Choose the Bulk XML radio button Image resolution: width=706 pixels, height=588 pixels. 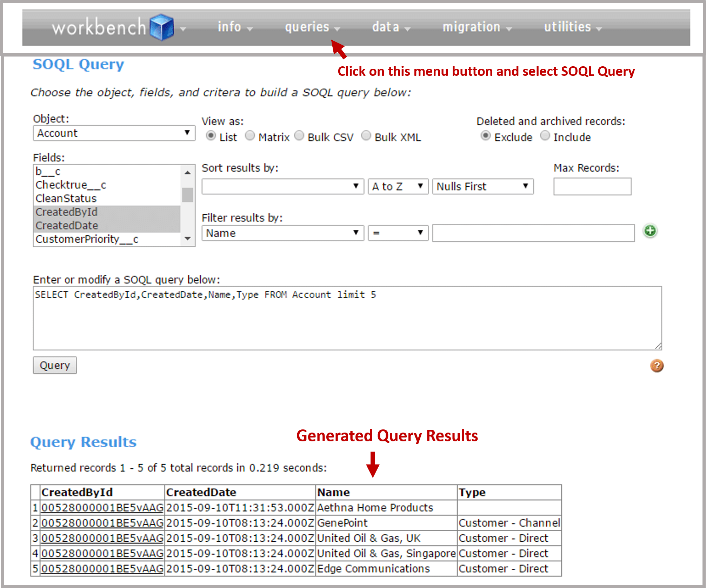[x=366, y=135]
